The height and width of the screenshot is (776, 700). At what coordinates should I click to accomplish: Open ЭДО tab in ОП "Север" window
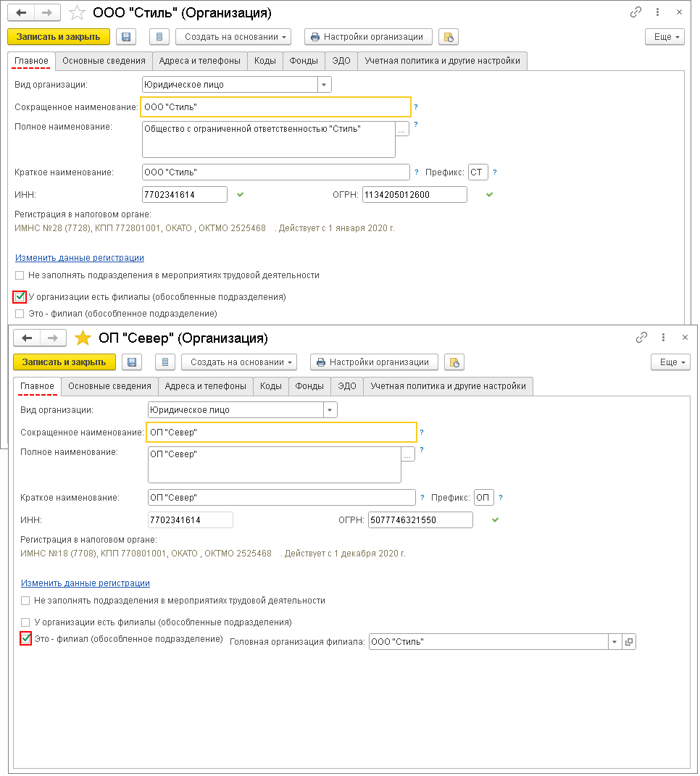point(347,386)
